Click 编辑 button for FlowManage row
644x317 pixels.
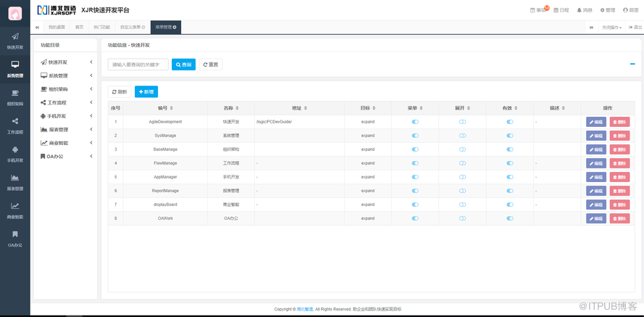click(x=595, y=163)
